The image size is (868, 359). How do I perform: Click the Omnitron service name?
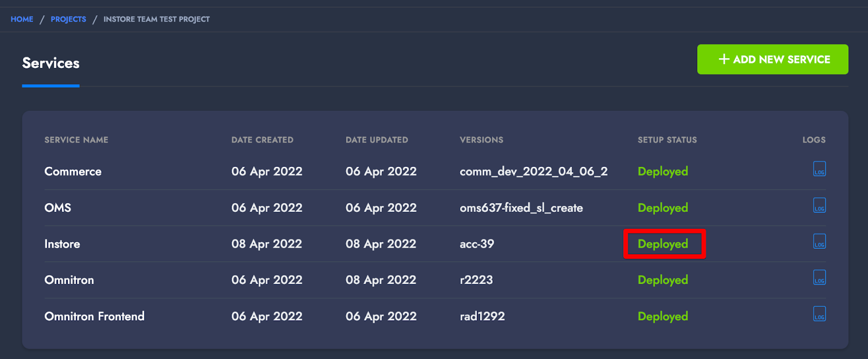pos(69,280)
